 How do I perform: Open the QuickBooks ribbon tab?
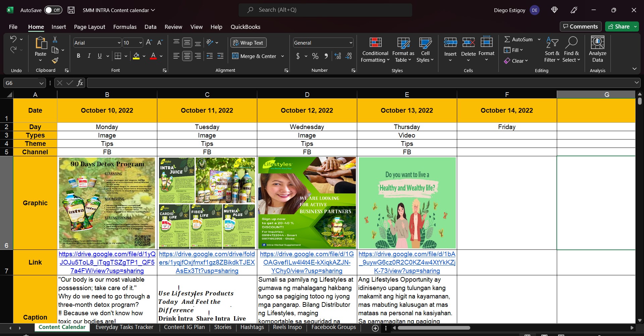pos(246,27)
